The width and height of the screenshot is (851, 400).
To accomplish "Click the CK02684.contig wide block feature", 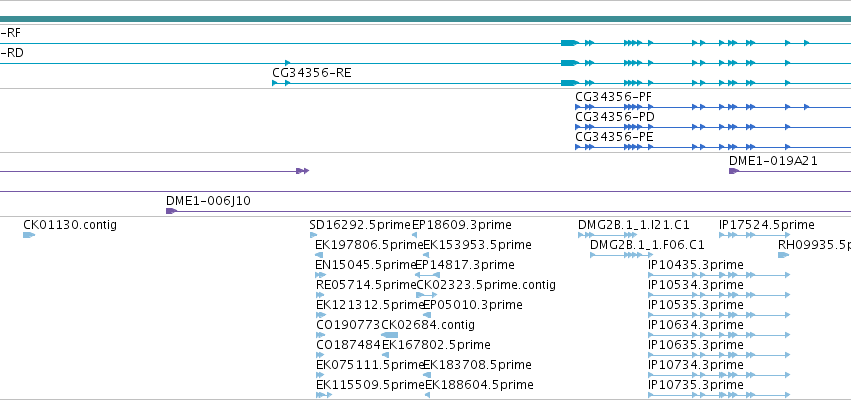I will tap(390, 335).
